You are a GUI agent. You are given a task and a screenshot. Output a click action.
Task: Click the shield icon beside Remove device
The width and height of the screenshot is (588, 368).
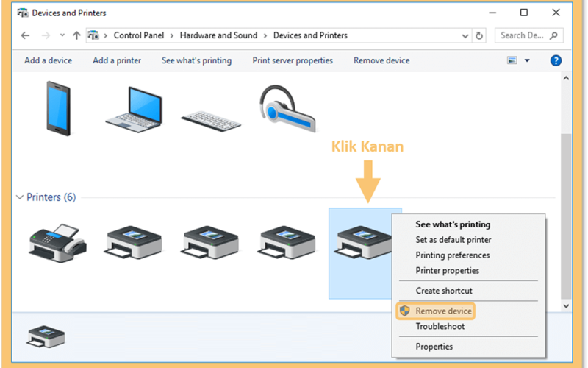click(x=405, y=311)
